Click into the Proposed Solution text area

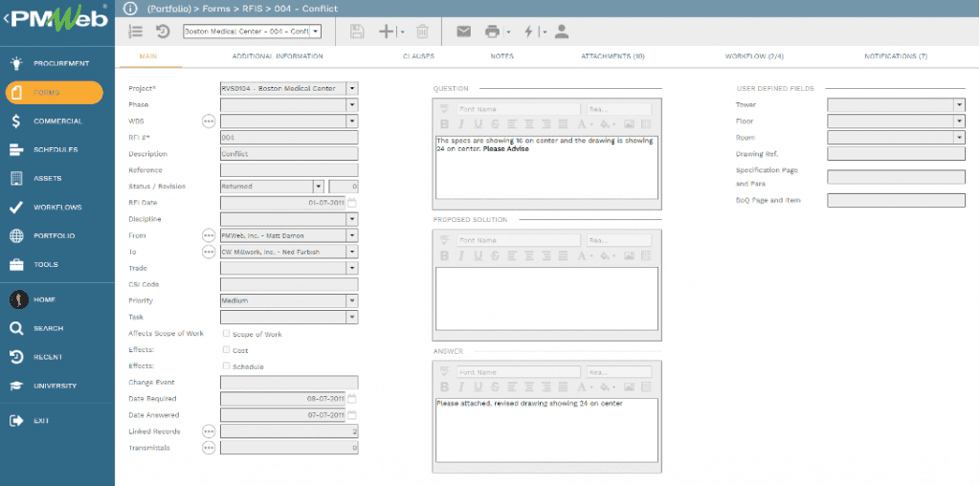[x=546, y=298]
